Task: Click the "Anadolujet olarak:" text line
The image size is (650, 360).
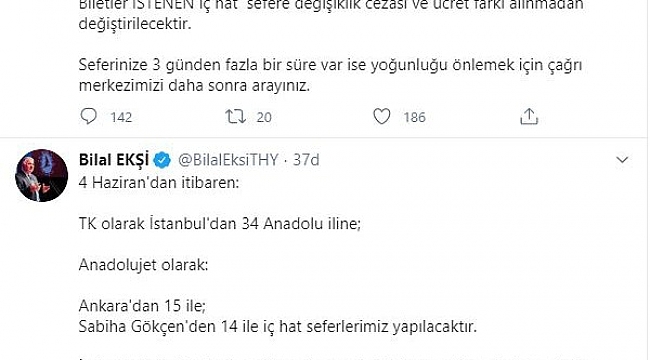Action: point(143,265)
